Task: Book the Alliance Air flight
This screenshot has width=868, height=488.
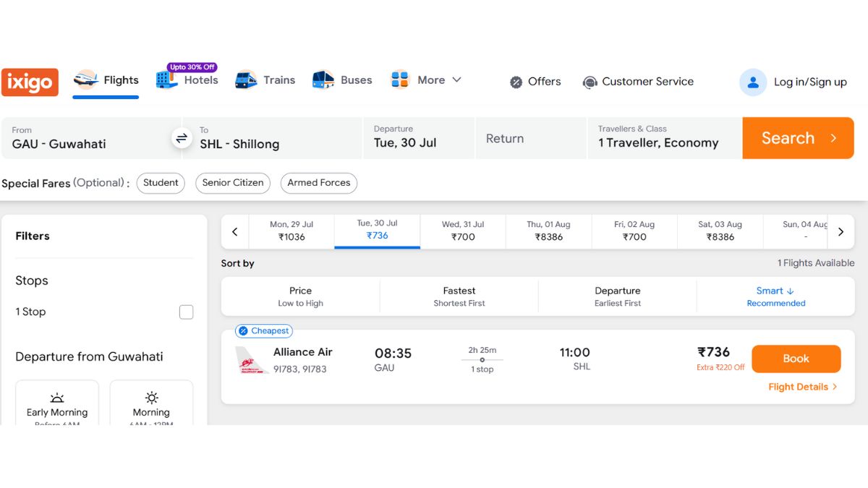Action: [796, 359]
